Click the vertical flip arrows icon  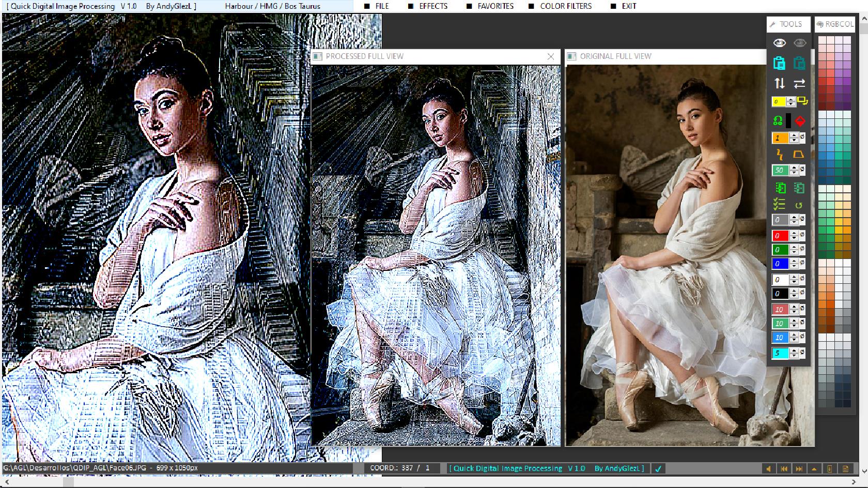pyautogui.click(x=779, y=83)
